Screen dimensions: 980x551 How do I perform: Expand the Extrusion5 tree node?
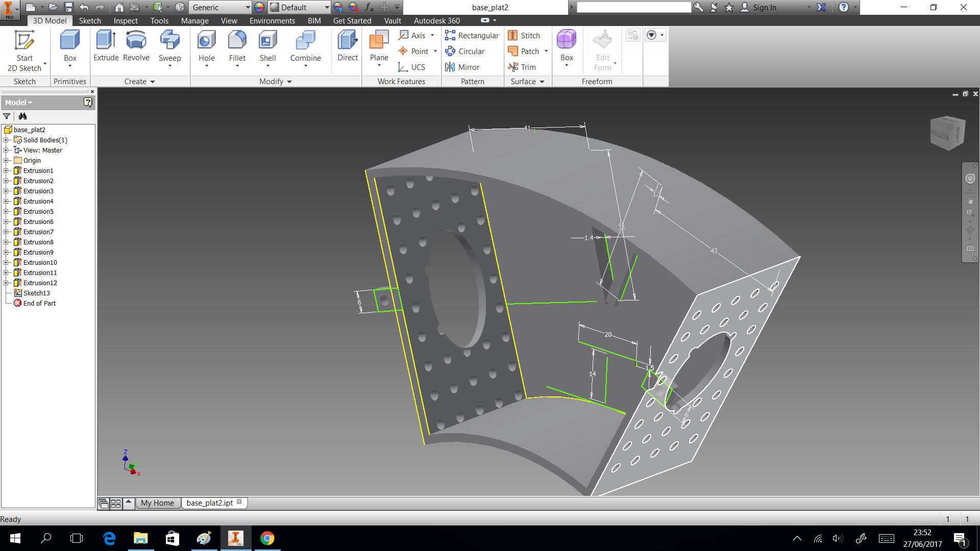[6, 211]
